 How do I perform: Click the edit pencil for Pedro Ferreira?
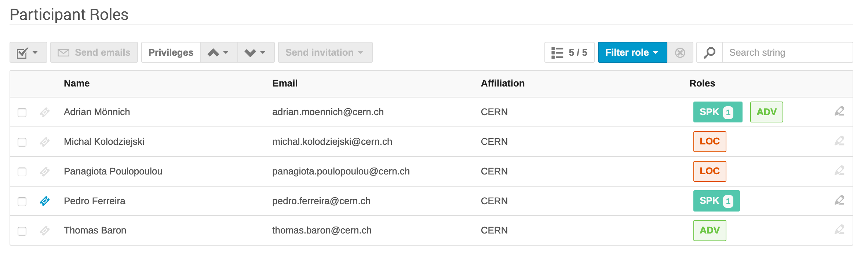coord(839,201)
